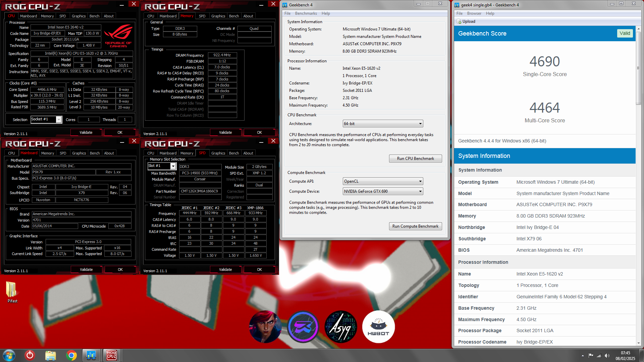
Task: Click Run Compute Benchmark button
Action: click(415, 226)
